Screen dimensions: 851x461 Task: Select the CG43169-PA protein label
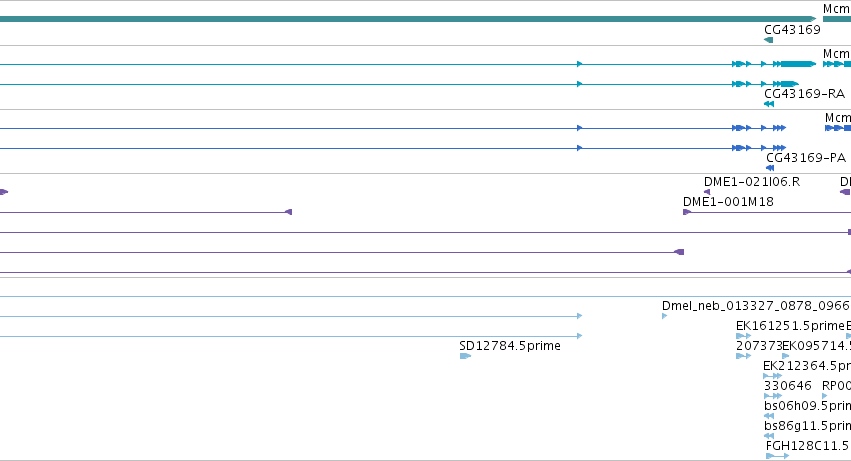[x=806, y=158]
